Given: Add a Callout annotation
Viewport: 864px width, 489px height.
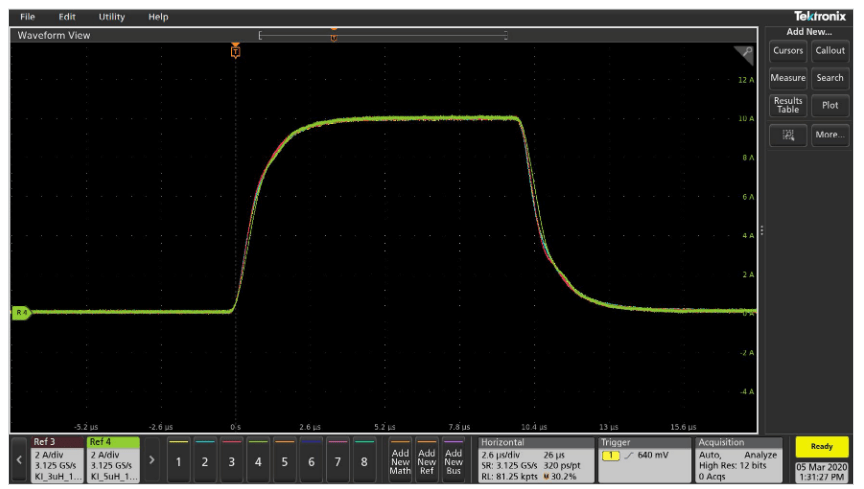Looking at the screenshot, I should tap(830, 51).
